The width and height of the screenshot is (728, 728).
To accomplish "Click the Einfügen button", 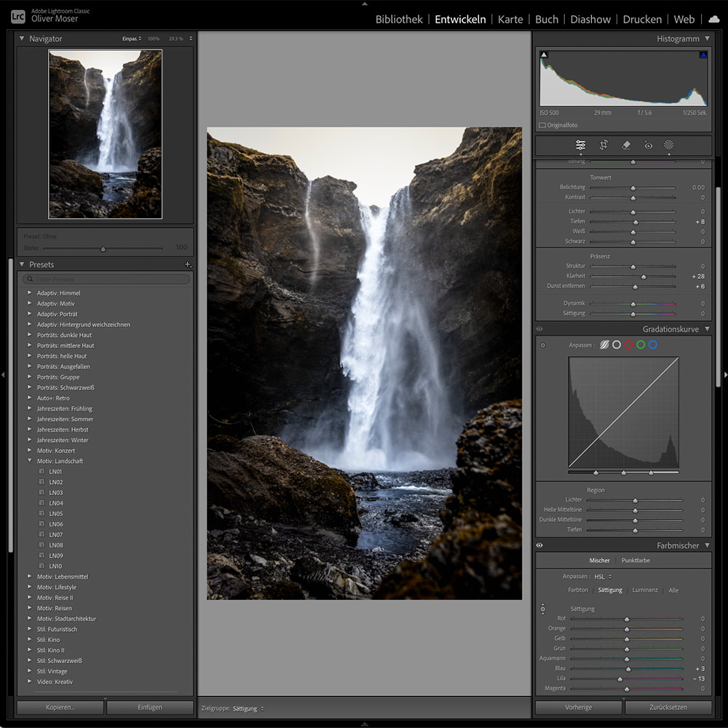I will point(150,707).
